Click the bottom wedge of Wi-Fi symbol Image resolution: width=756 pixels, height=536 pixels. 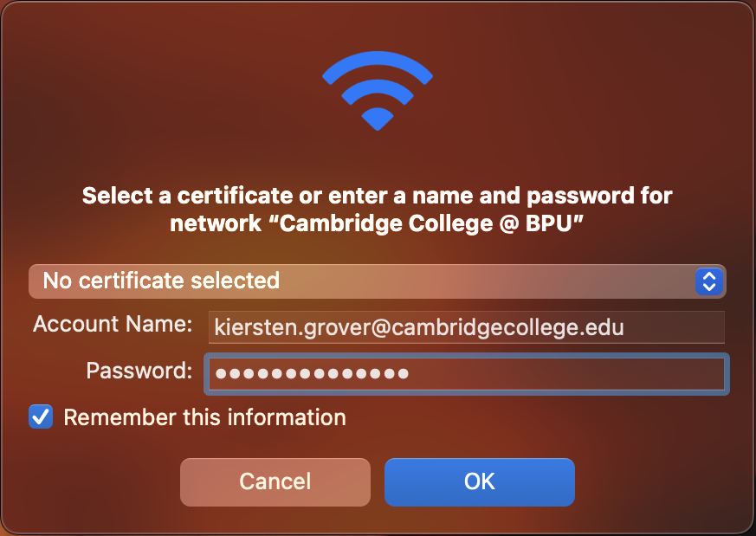pyautogui.click(x=377, y=118)
